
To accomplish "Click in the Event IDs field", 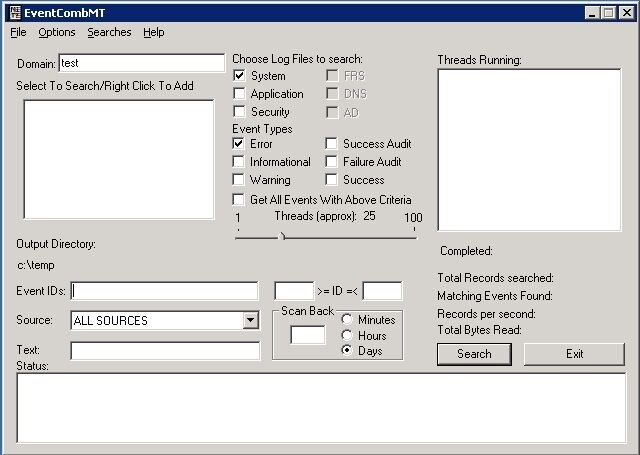I will click(x=164, y=291).
